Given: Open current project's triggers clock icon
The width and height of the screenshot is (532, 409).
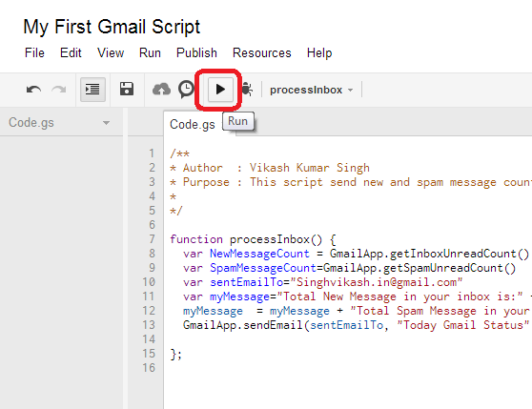Looking at the screenshot, I should 186,90.
